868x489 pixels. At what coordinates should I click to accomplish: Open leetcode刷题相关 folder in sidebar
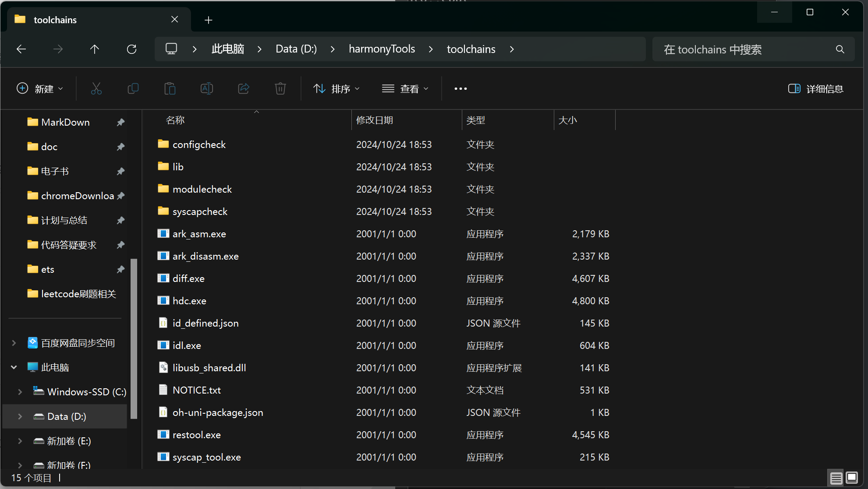click(x=78, y=294)
